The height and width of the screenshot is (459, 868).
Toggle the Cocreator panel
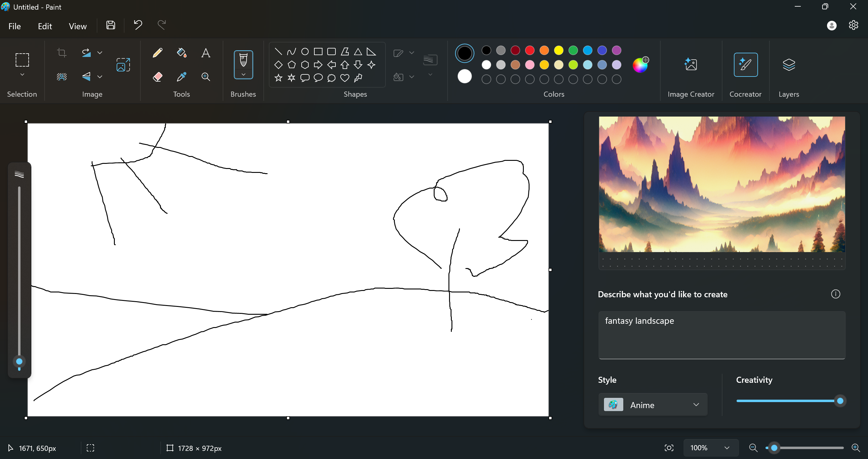click(745, 65)
